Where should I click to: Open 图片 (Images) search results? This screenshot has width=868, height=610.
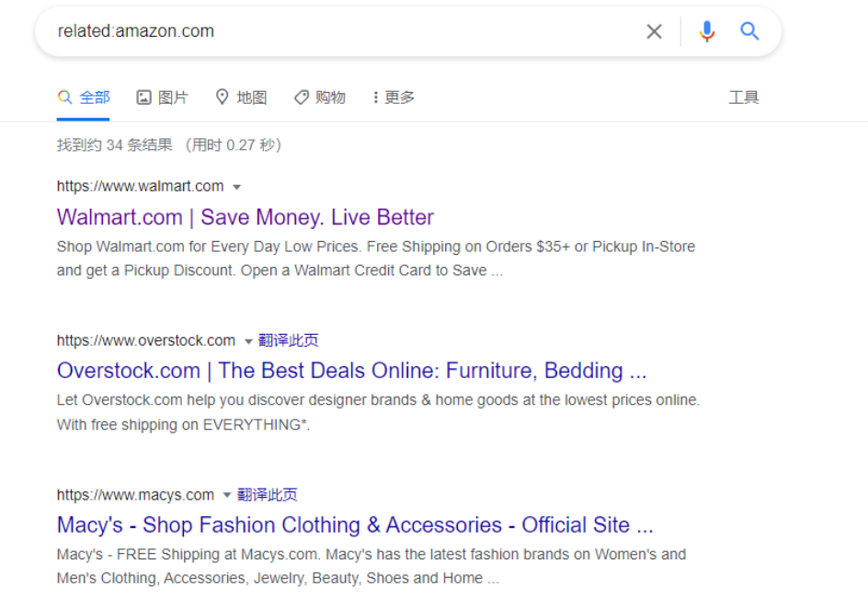[x=163, y=97]
